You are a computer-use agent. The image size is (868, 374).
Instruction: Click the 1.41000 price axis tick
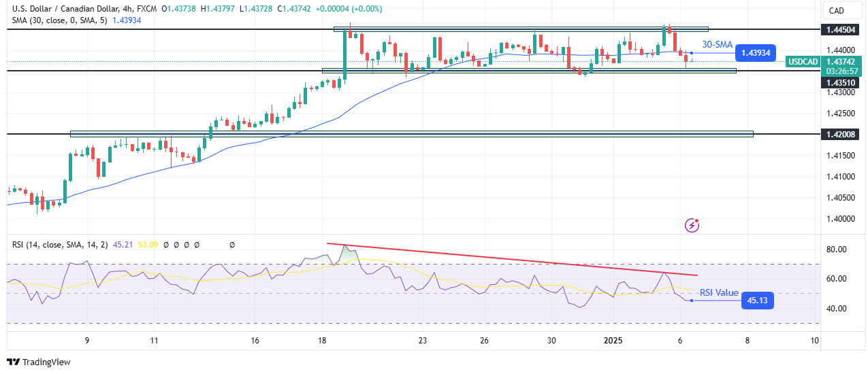click(x=841, y=176)
